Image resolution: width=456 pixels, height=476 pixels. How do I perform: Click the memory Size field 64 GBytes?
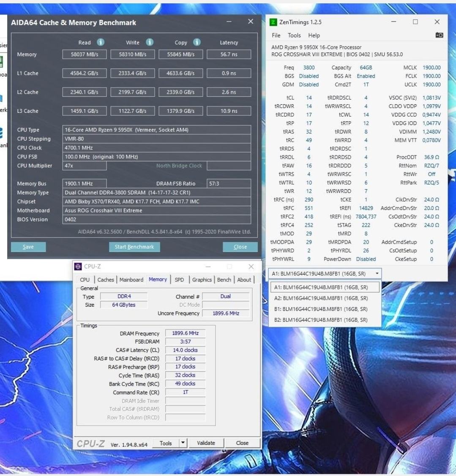pos(124,305)
